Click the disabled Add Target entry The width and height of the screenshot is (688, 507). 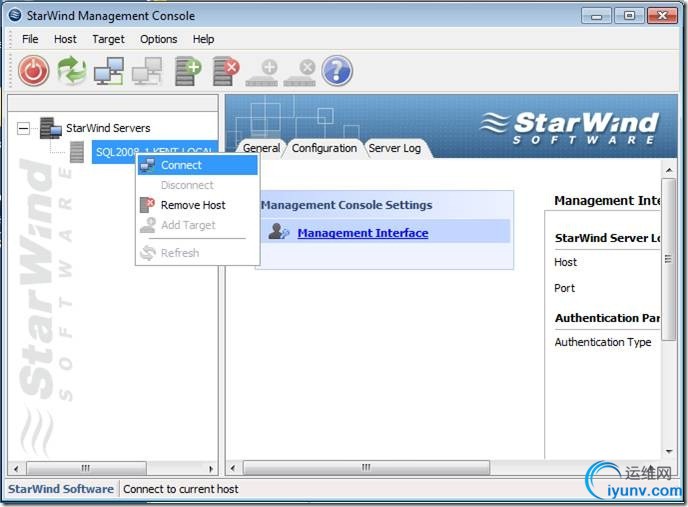click(x=197, y=225)
